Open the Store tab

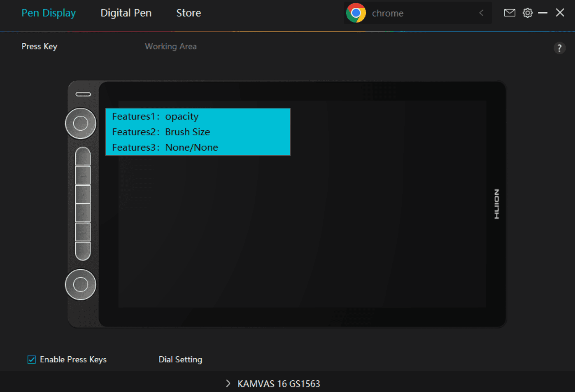[x=189, y=13]
